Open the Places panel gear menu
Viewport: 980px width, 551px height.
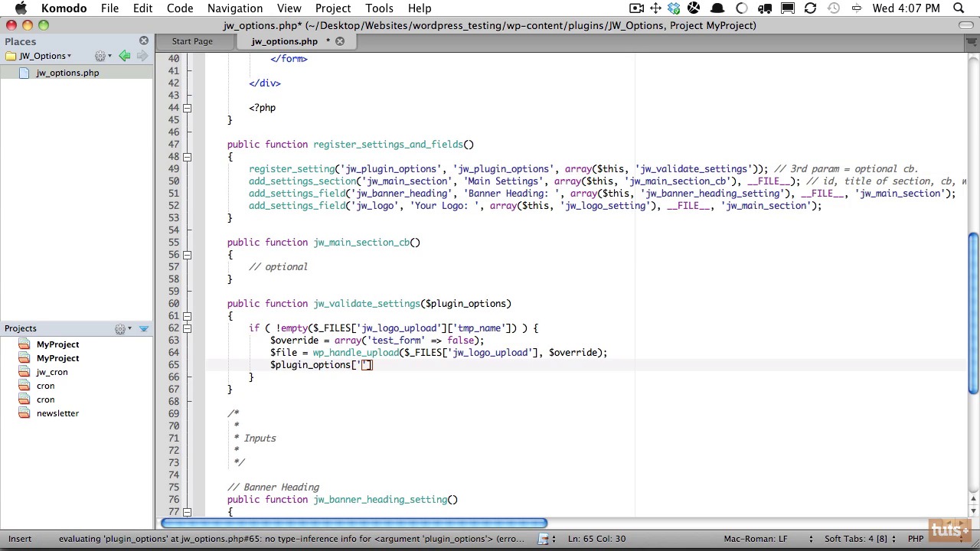pyautogui.click(x=103, y=56)
